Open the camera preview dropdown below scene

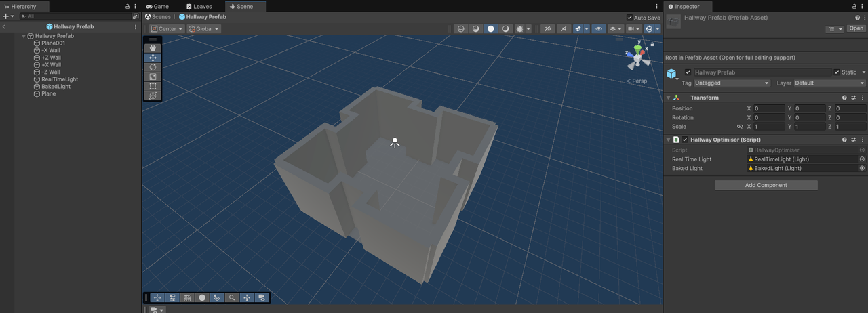tap(157, 310)
